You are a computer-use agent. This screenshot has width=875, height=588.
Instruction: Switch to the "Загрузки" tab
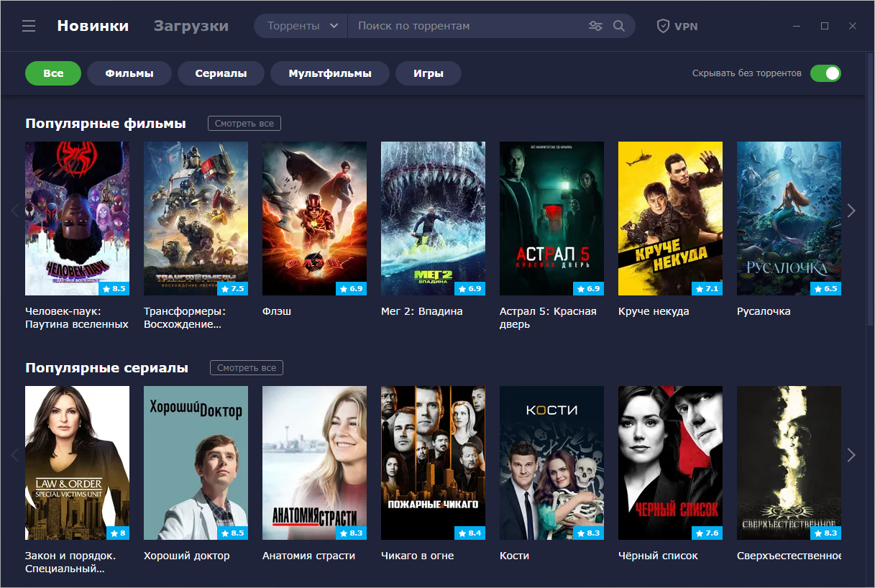(x=191, y=25)
